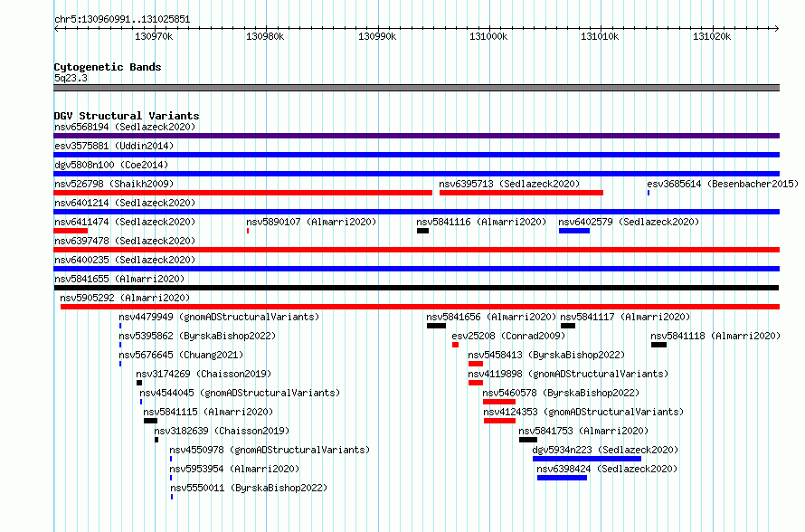Screen dimensions: 805x532
Task: Click the gray 5q23.3 cytogenetic band bar
Action: point(416,88)
